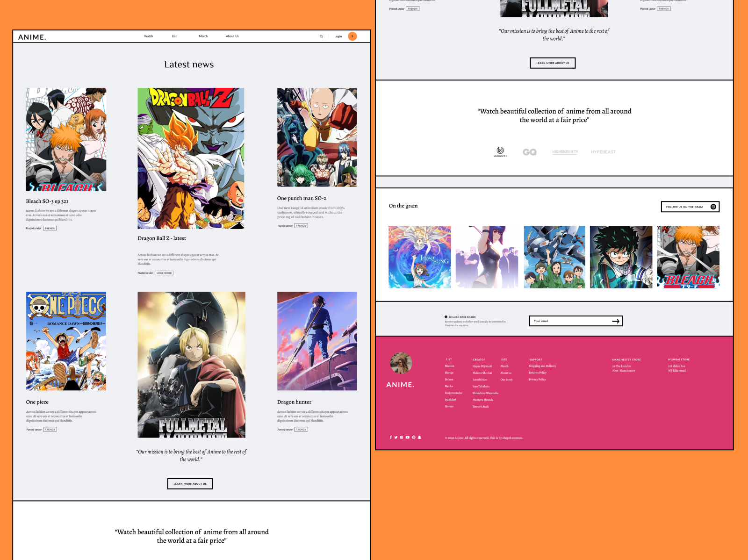The image size is (748, 560).
Task: Click the TRENDS tag under Dragon hunter
Action: (301, 429)
